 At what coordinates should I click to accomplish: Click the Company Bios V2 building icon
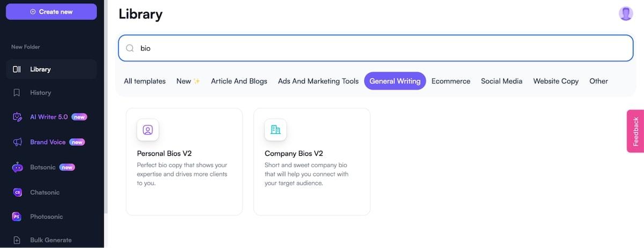(275, 130)
